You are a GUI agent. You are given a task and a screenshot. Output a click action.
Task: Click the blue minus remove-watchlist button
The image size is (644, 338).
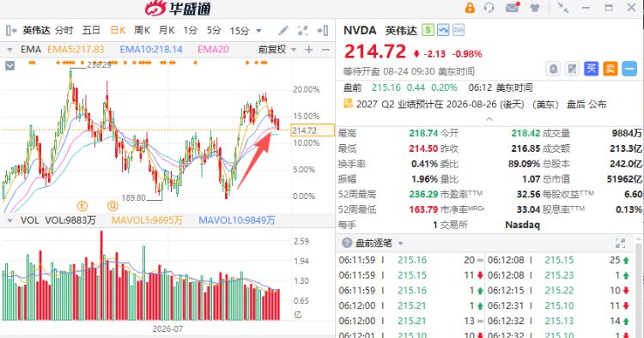pyautogui.click(x=629, y=69)
